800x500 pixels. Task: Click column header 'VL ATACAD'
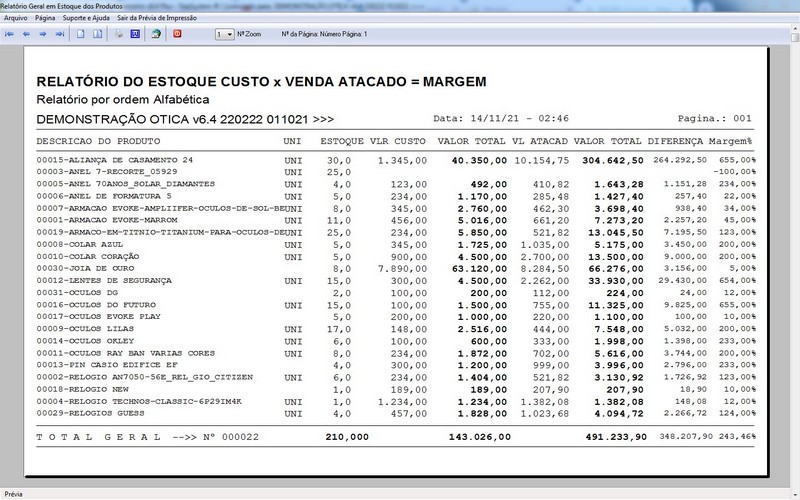[x=540, y=141]
